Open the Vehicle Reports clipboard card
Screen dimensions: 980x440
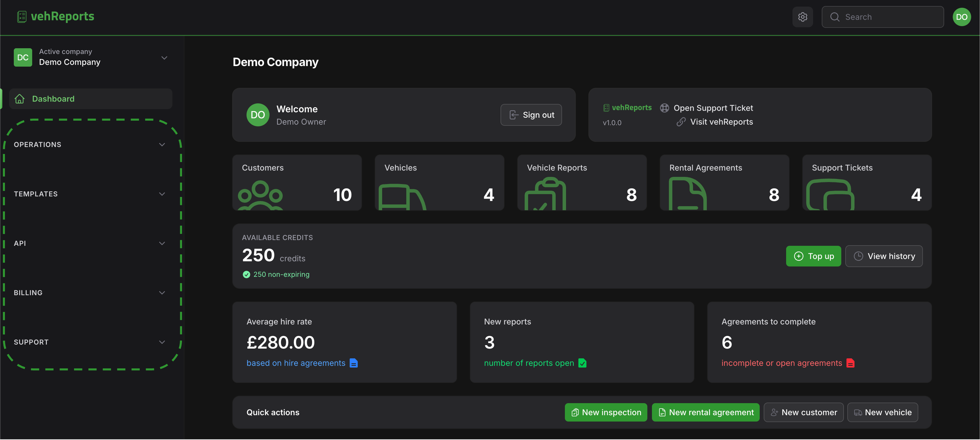coord(582,183)
